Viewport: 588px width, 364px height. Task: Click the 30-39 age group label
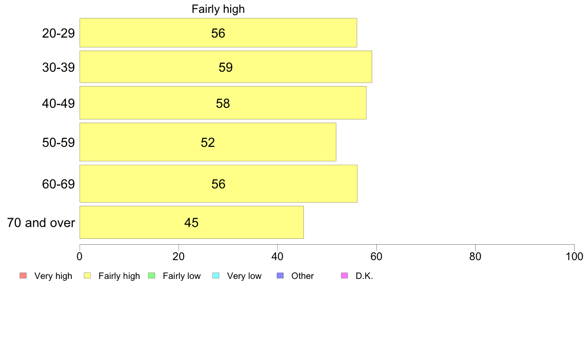pos(58,67)
